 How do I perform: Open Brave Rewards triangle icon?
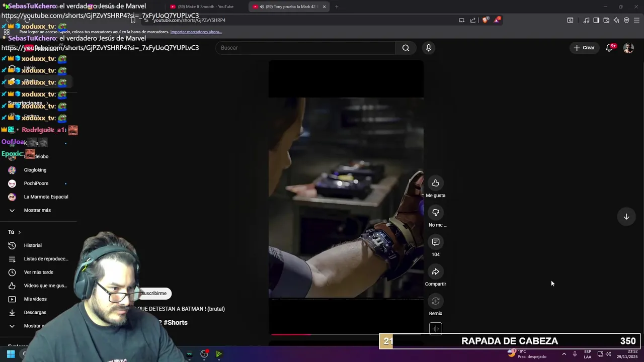coord(497,20)
